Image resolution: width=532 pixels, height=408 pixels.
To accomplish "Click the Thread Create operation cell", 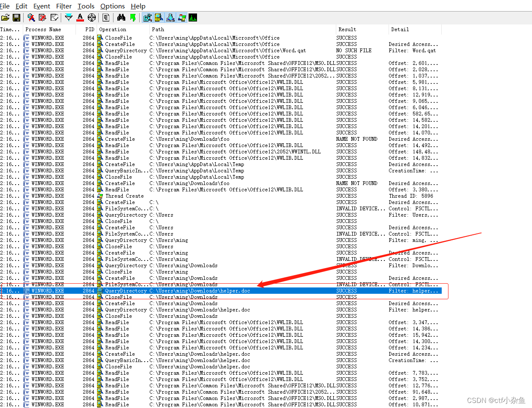I will (x=124, y=196).
